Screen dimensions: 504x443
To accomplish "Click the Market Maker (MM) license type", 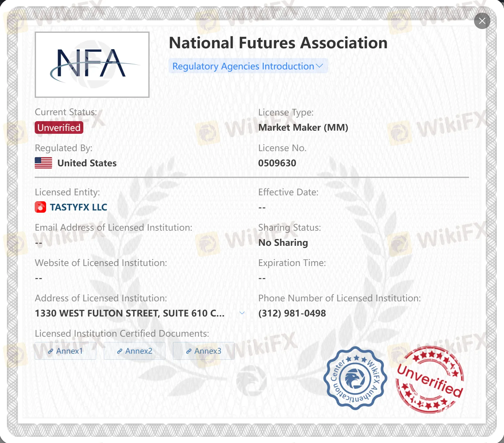I will 303,127.
